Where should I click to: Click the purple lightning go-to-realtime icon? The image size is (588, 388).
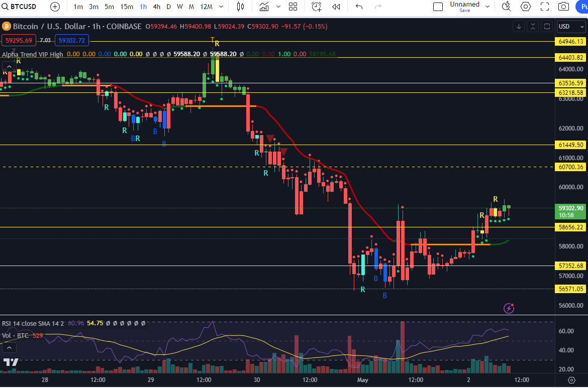tap(509, 308)
